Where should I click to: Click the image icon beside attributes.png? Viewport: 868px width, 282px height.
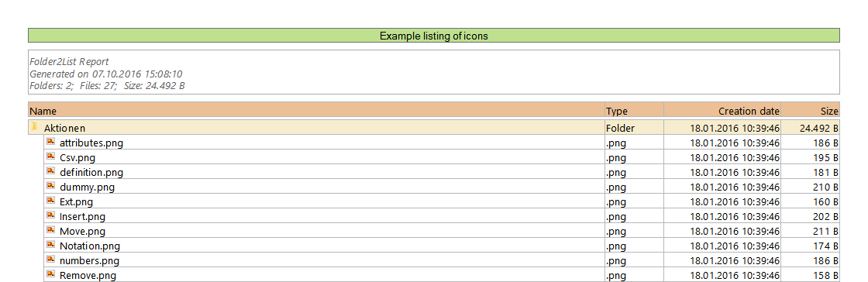click(50, 142)
